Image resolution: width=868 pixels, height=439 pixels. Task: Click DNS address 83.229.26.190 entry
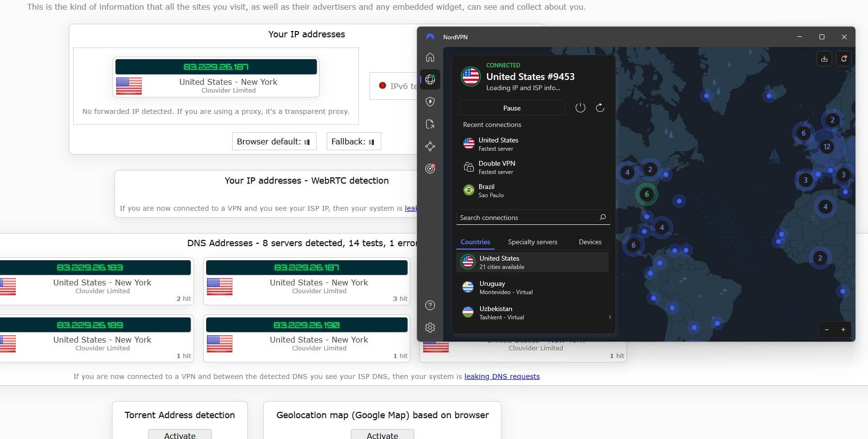(306, 325)
